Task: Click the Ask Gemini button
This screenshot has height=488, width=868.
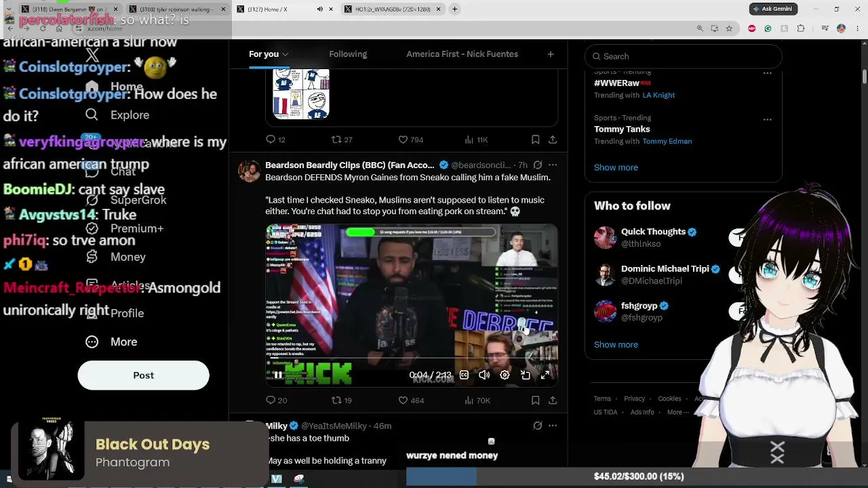Action: (x=773, y=9)
